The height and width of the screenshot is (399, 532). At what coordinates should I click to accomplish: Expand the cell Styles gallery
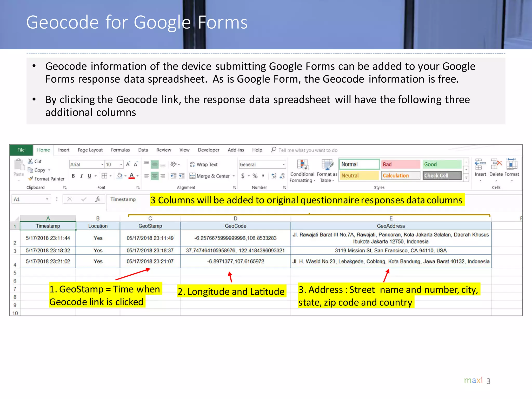(466, 178)
